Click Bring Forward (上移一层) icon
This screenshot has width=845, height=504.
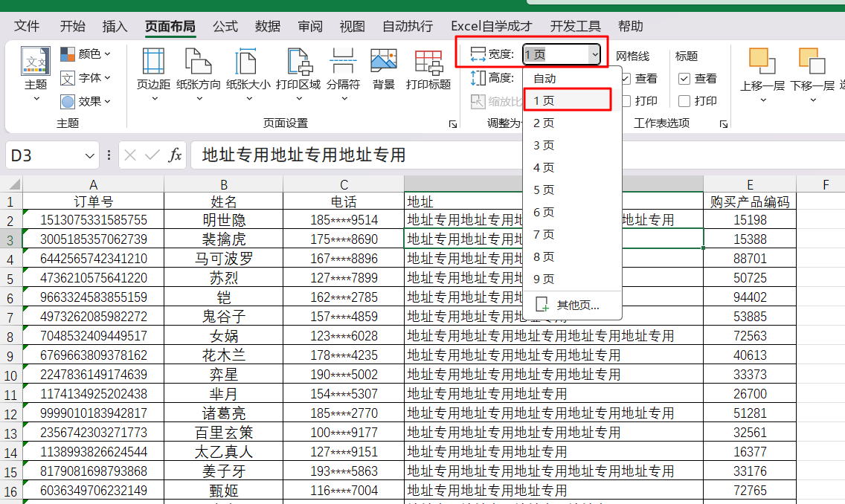[762, 61]
